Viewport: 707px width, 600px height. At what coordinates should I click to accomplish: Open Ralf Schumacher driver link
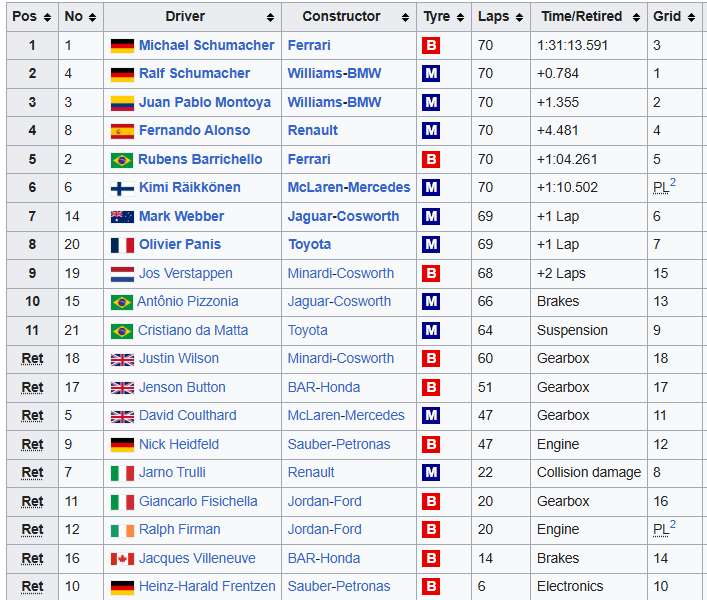pos(194,73)
